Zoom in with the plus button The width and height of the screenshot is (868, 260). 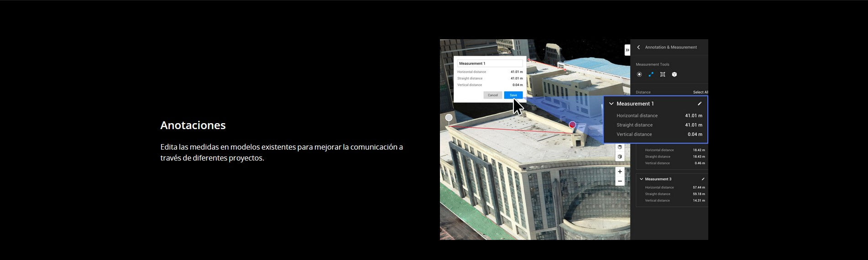pos(620,172)
